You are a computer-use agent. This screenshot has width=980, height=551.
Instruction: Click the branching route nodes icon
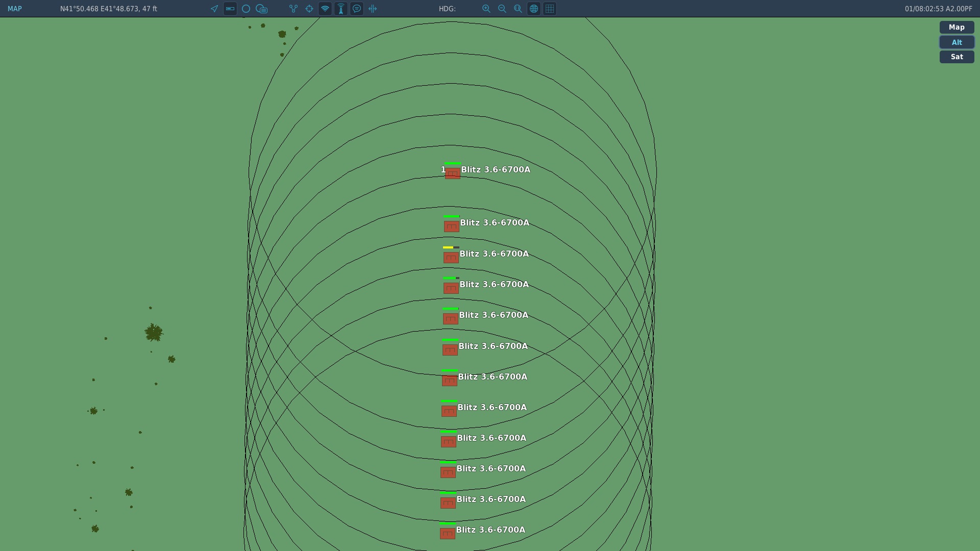pyautogui.click(x=293, y=9)
